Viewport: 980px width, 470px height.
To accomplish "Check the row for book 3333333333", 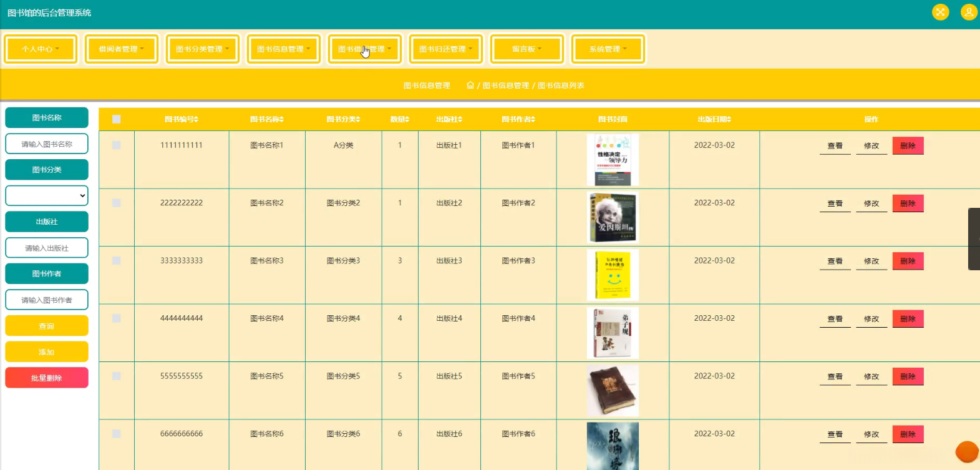I will (117, 260).
